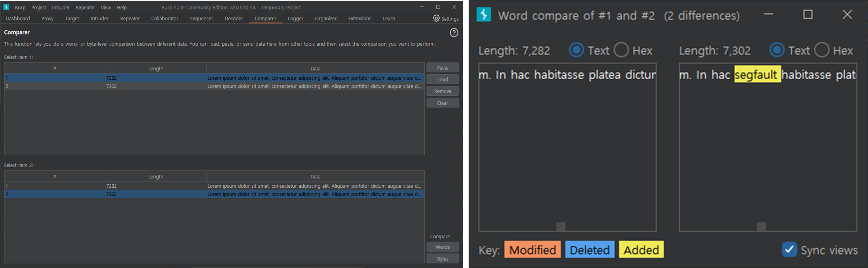This screenshot has width=868, height=268.
Task: Click the highlighted word "segfault"
Action: [x=758, y=74]
